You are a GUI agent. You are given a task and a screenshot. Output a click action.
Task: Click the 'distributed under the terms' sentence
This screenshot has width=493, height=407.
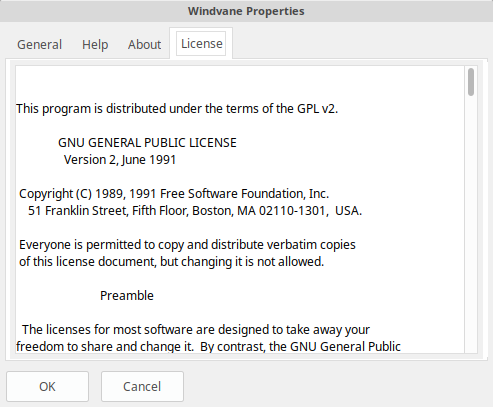pos(177,109)
